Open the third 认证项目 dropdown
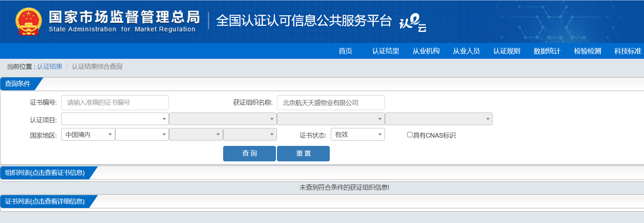Image resolution: width=644 pixels, height=223 pixels. [x=331, y=119]
